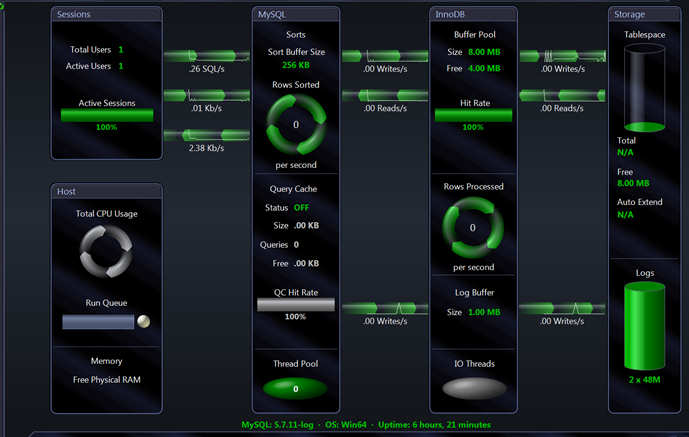The image size is (689, 437).
Task: Click the InnoDB Hit Rate 100% value
Action: pos(473,127)
